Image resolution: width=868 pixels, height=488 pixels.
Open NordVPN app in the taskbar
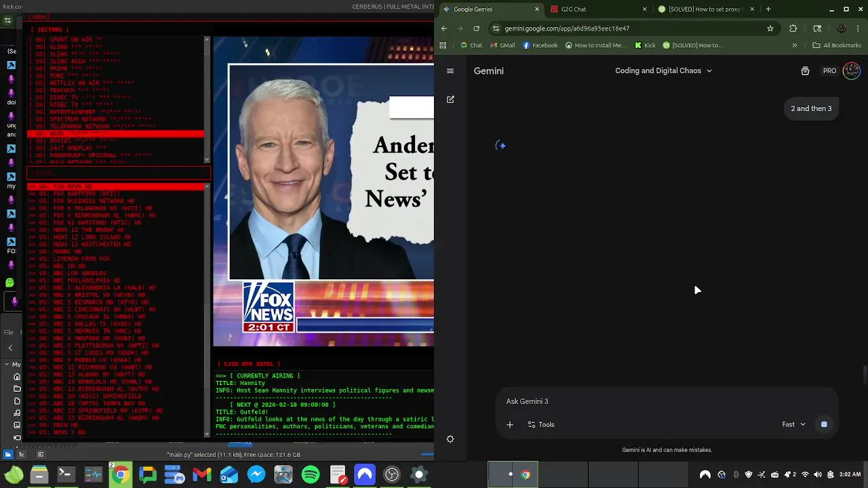pyautogui.click(x=365, y=474)
